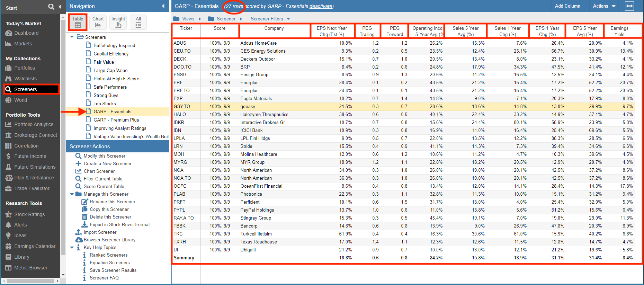This screenshot has width=644, height=285.
Task: Open Dashboard from sidebar
Action: [x=22, y=33]
